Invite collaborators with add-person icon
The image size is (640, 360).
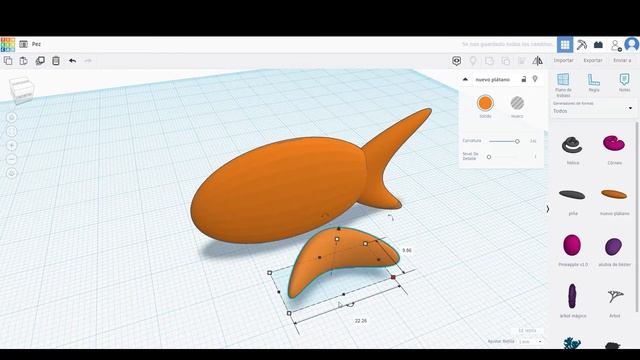coord(616,45)
